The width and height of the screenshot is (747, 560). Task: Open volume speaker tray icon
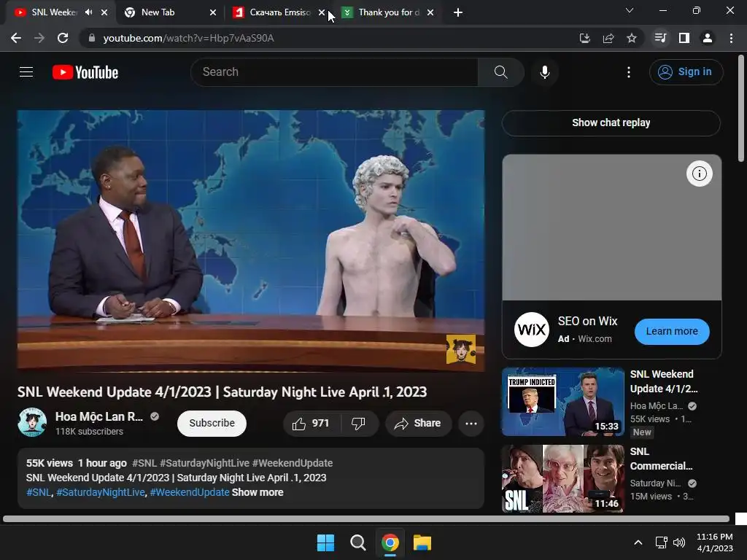679,542
